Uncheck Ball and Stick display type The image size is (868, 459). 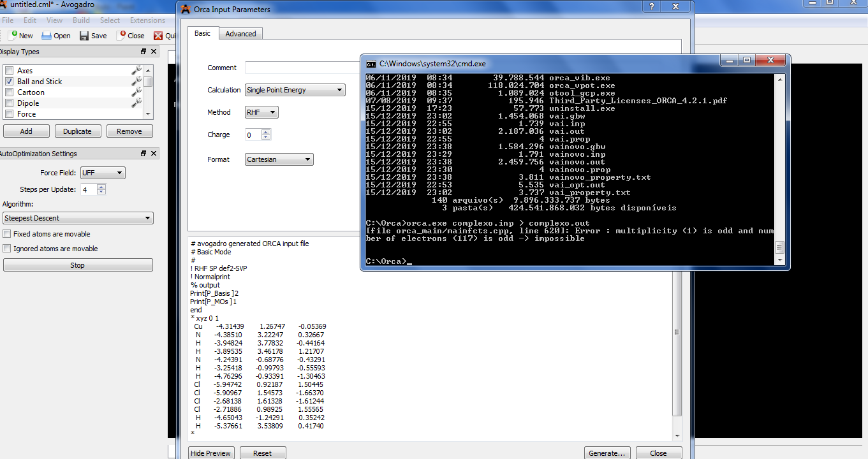pyautogui.click(x=9, y=82)
